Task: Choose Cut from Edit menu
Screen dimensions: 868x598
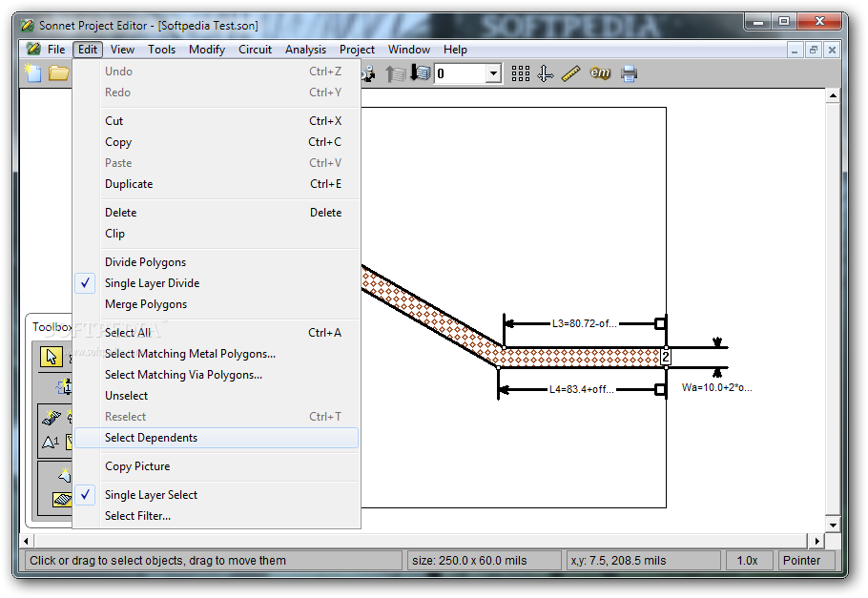Action: (x=217, y=121)
